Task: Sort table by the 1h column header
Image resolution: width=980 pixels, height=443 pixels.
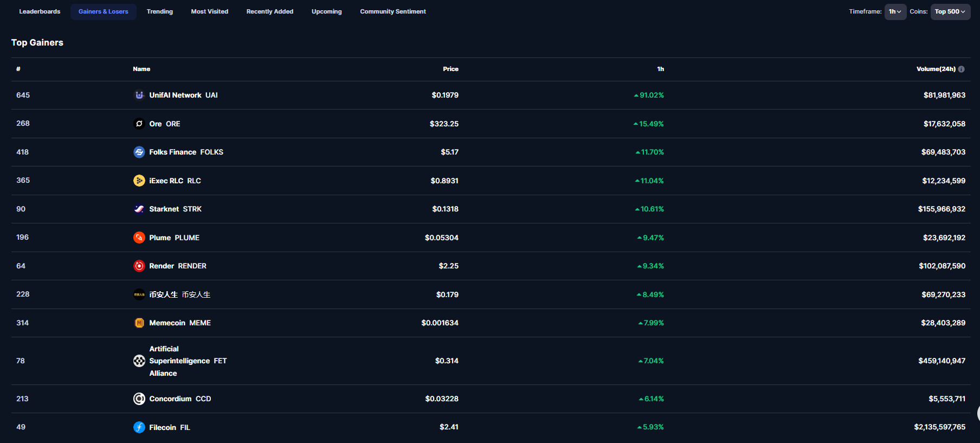Action: pyautogui.click(x=660, y=69)
